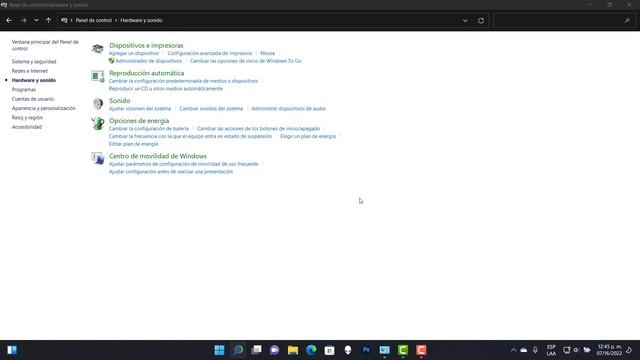640x360 pixels.
Task: Click the OneDrive cloud tray icon
Action: (524, 350)
